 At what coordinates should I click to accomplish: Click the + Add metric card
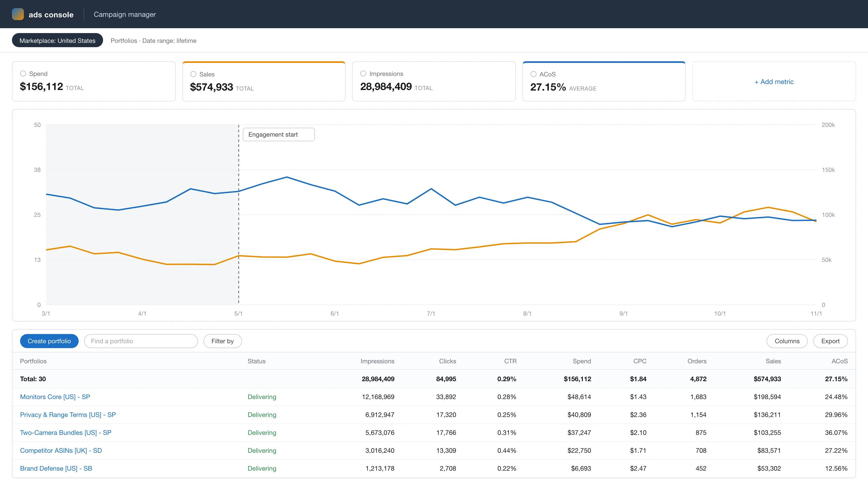click(x=774, y=82)
